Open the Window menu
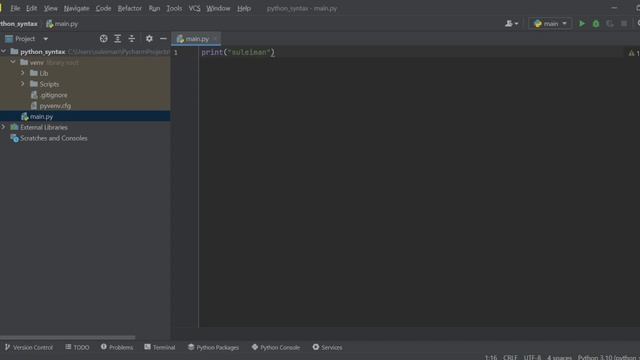Image resolution: width=640 pixels, height=360 pixels. pos(218,8)
